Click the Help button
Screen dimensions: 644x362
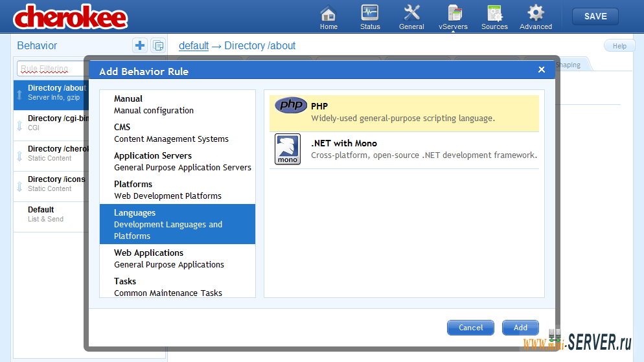tap(619, 46)
